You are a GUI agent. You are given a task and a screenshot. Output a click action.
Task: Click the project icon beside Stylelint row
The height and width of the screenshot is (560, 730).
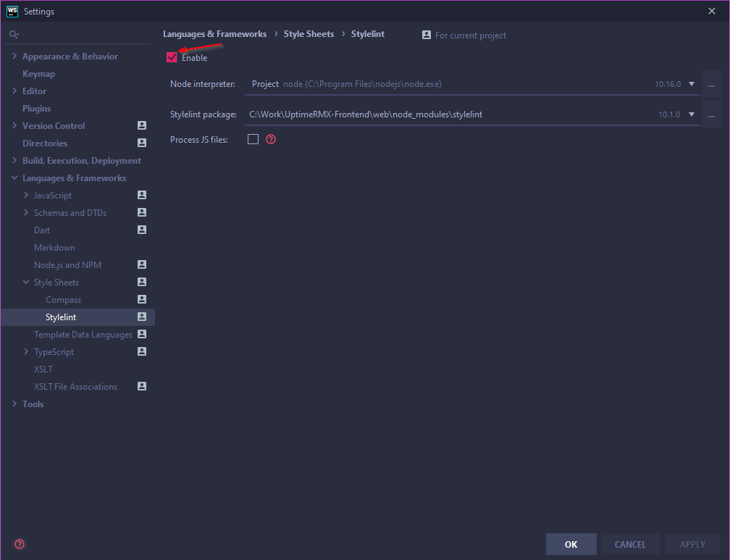pyautogui.click(x=142, y=317)
